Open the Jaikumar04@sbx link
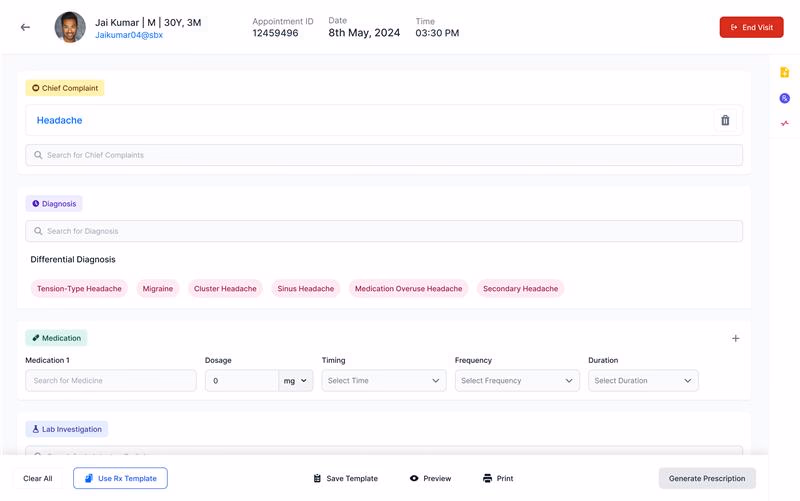This screenshot has width=800, height=501. click(129, 35)
